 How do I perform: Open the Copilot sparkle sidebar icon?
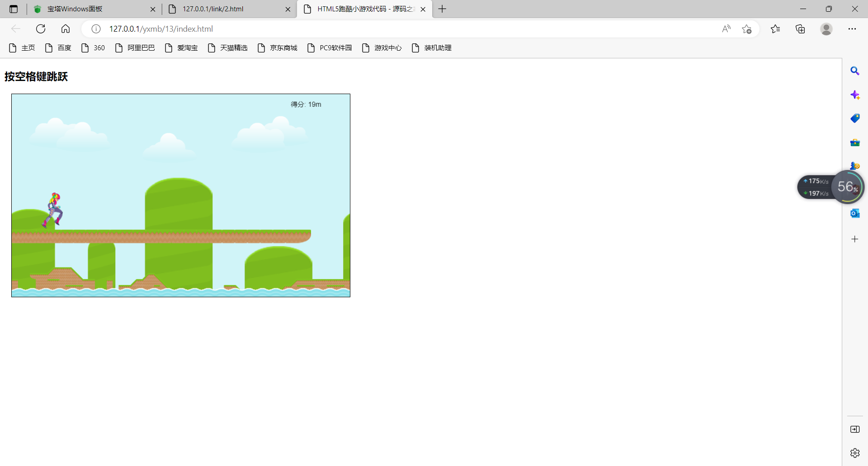(854, 95)
